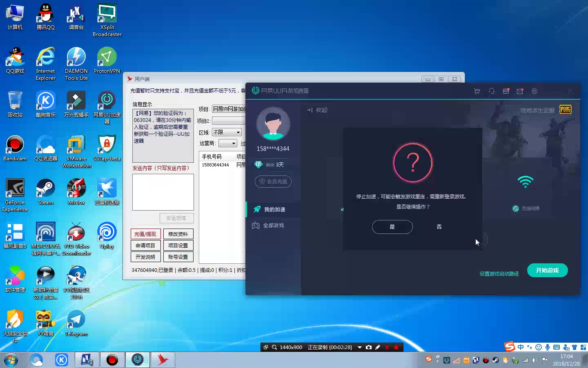The width and height of the screenshot is (588, 368).
Task: Click the Bandicam magnifier icon
Action: pos(274,347)
